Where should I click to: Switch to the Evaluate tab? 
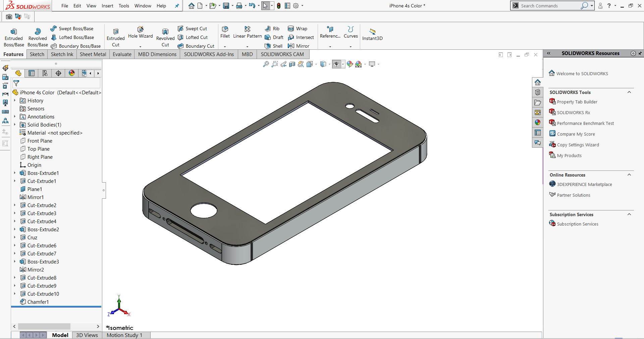[122, 54]
